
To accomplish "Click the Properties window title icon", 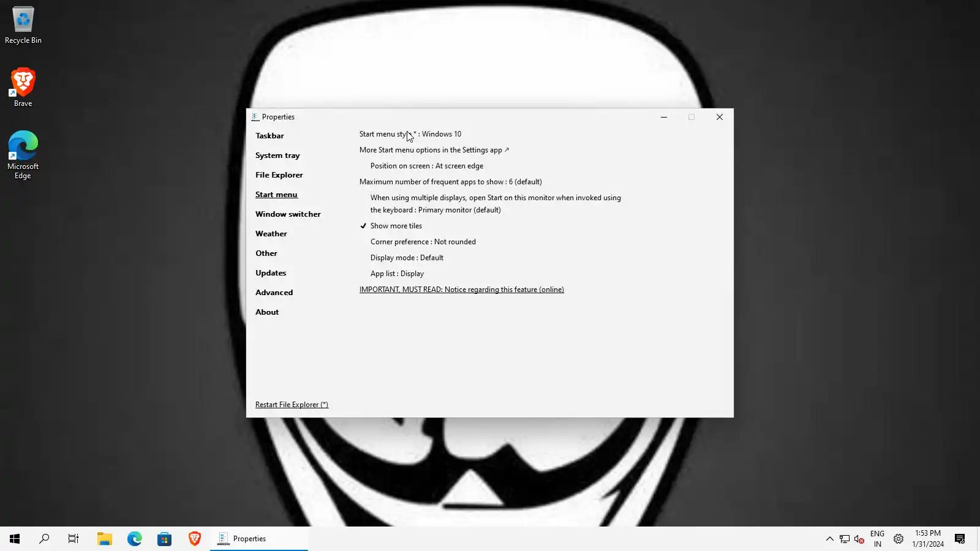I will pos(255,117).
